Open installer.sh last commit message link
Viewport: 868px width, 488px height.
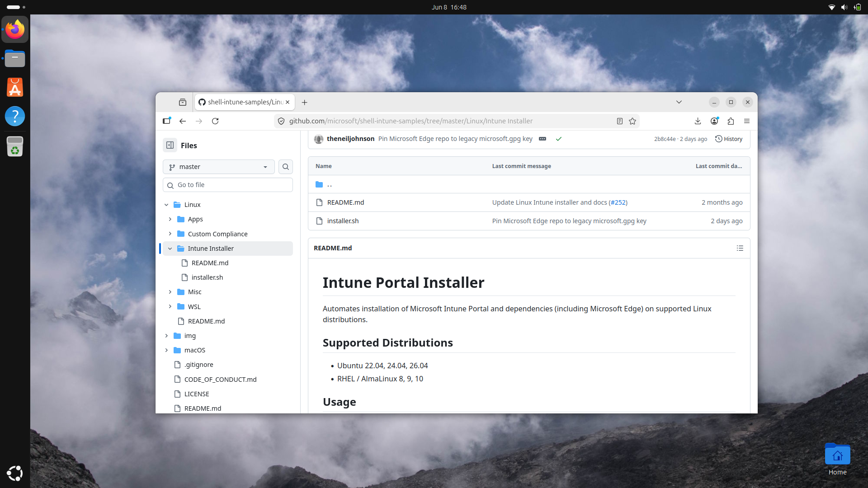click(x=569, y=221)
